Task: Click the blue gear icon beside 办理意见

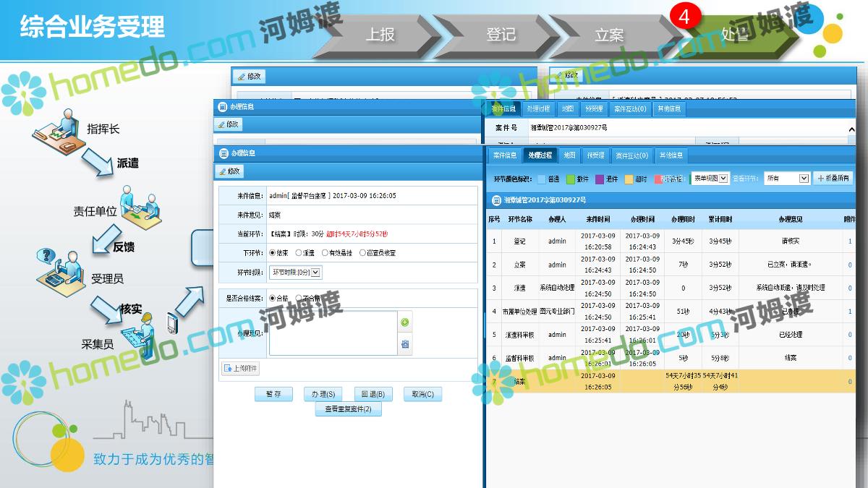Action: coord(405,344)
